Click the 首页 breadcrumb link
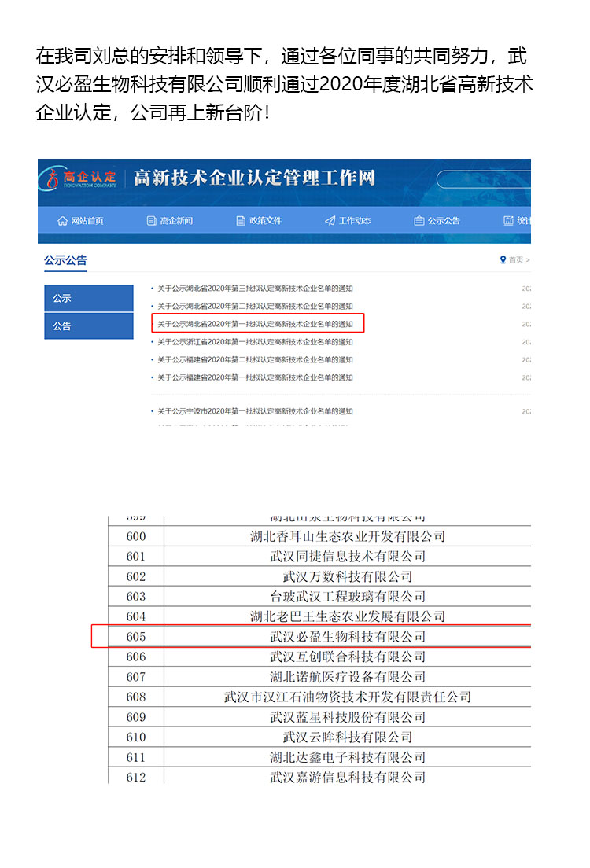 (516, 259)
